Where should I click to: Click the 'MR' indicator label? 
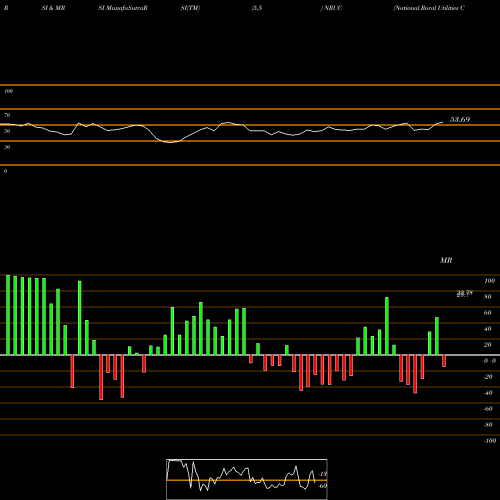click(x=446, y=260)
